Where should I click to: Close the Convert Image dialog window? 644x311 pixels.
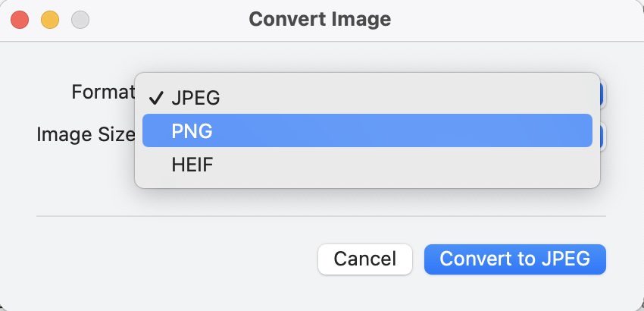point(20,20)
